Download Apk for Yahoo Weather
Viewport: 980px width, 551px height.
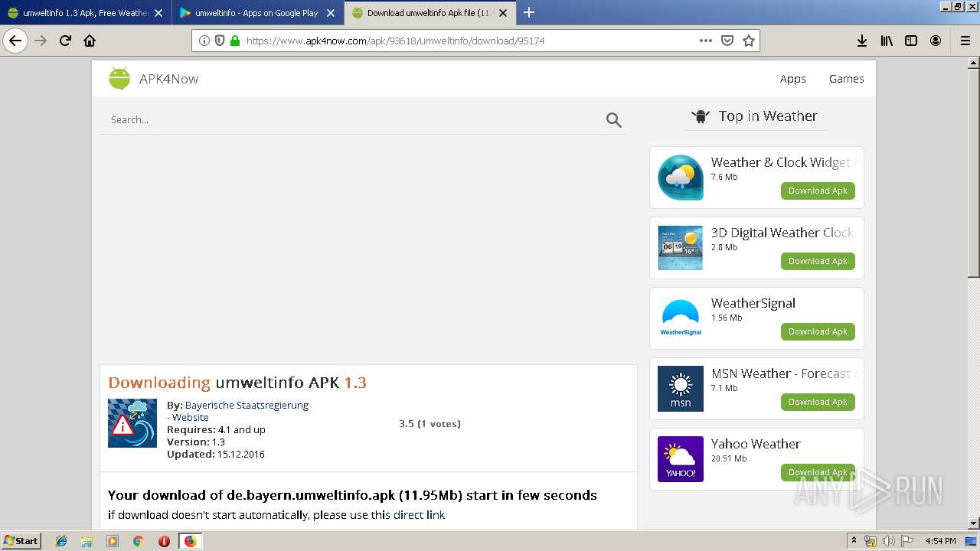tap(818, 472)
